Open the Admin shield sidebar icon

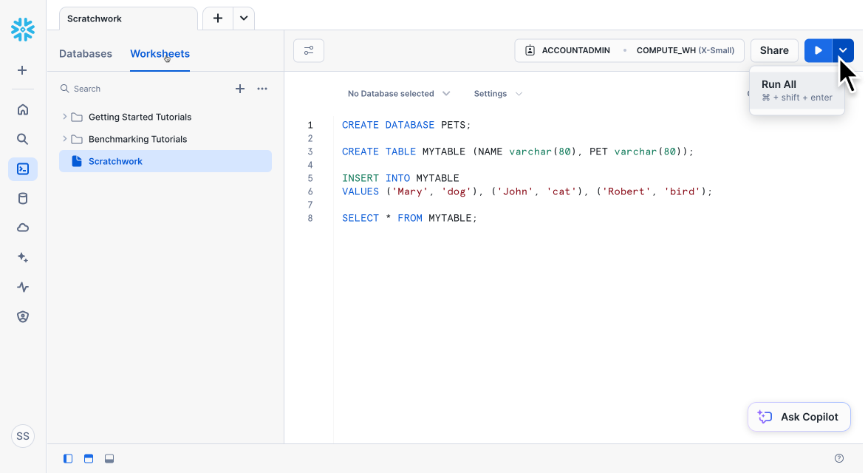22,316
